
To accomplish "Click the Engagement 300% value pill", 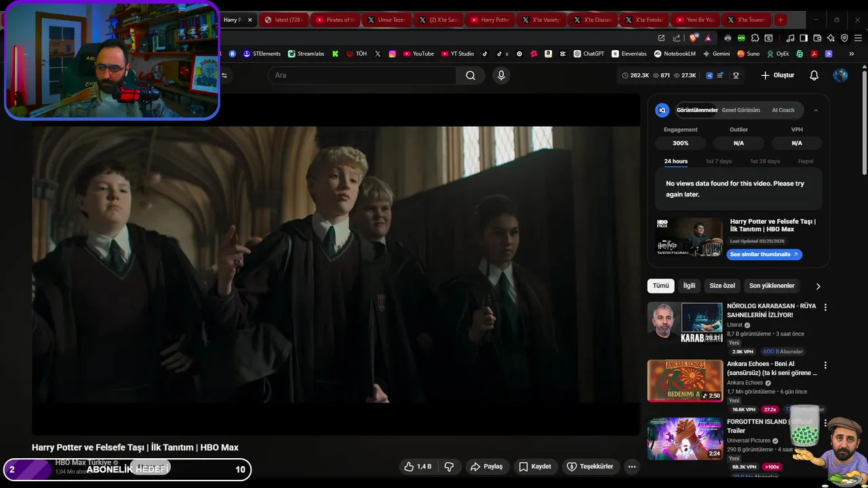I will (x=680, y=143).
